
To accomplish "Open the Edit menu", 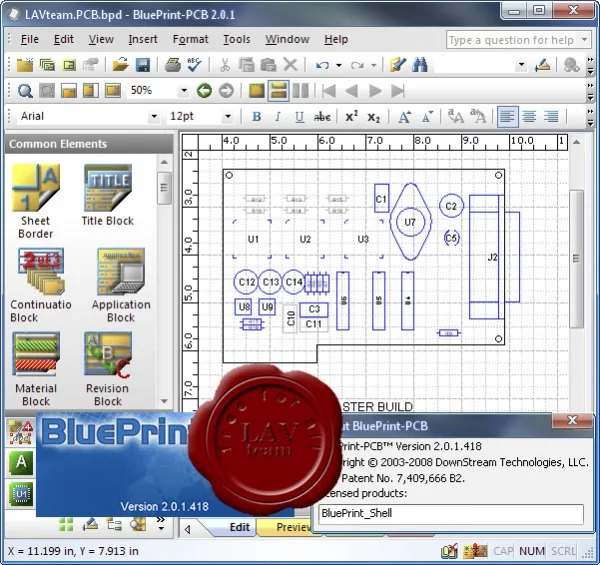I will (64, 39).
